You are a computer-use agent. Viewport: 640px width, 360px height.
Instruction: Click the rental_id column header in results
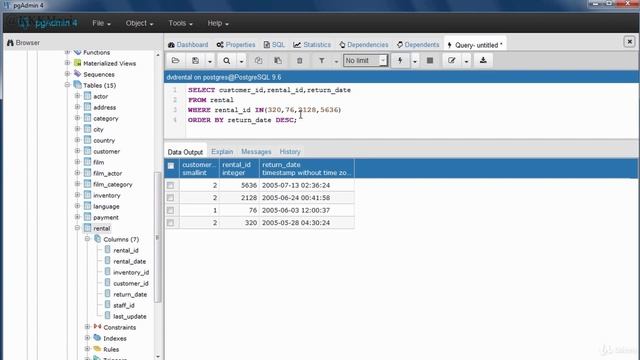tap(239, 169)
